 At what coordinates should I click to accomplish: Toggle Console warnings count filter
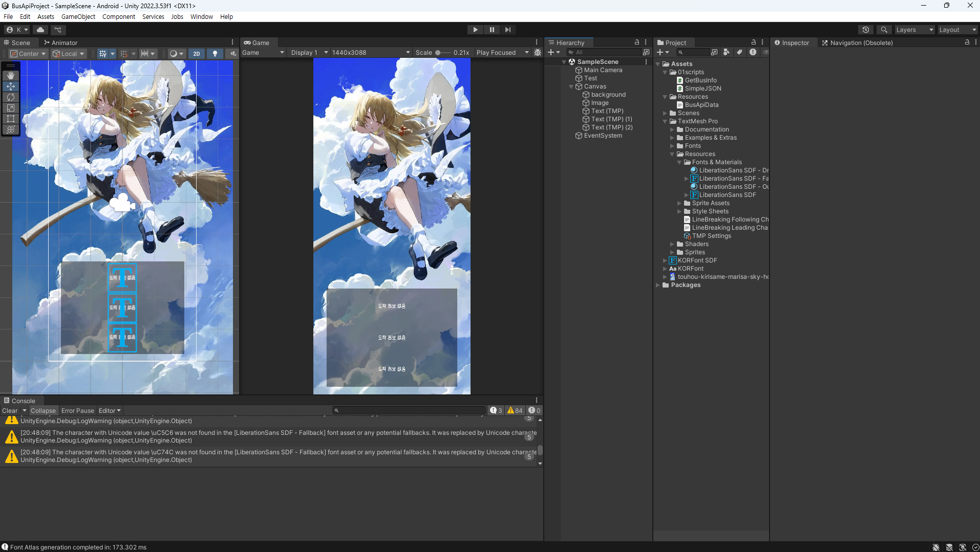515,411
